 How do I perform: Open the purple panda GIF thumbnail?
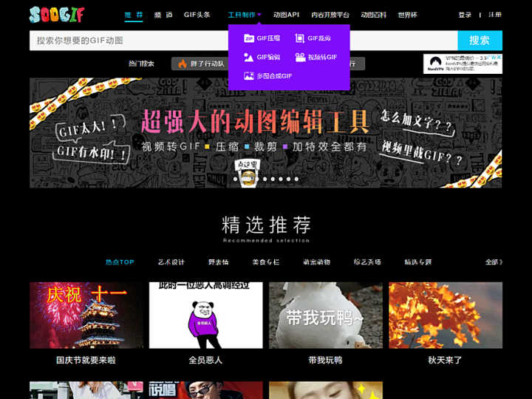(206, 316)
